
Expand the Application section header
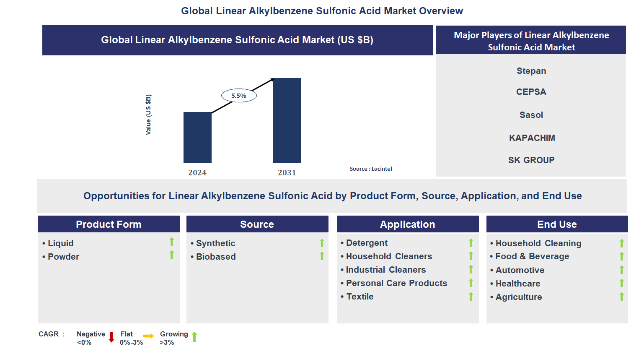pos(408,224)
